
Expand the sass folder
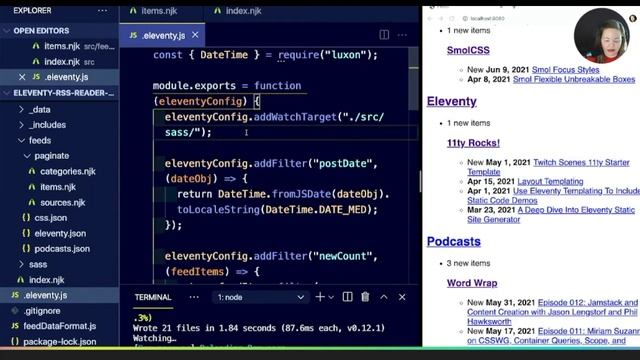33,264
